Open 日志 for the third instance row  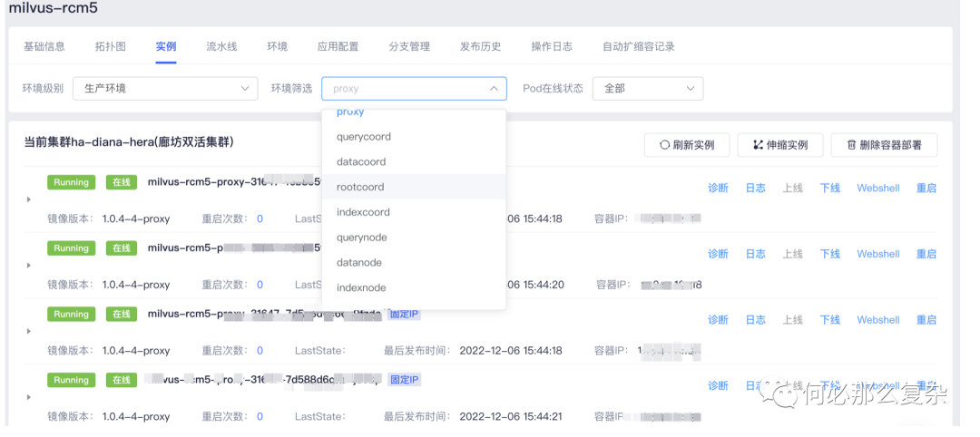[756, 320]
